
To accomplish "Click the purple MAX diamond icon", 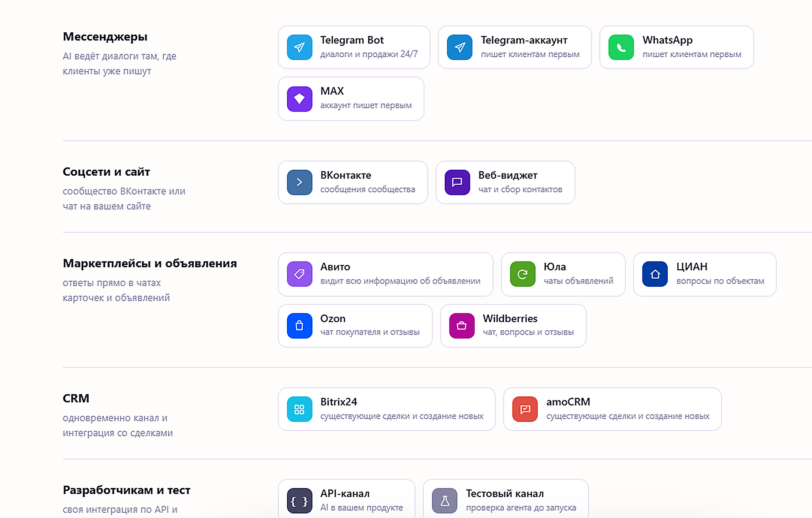I will pos(299,99).
